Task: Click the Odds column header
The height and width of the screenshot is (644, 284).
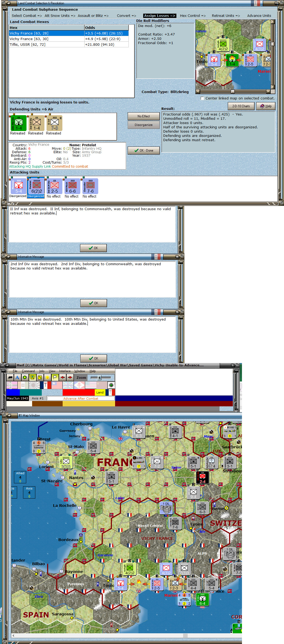Action: [x=106, y=28]
